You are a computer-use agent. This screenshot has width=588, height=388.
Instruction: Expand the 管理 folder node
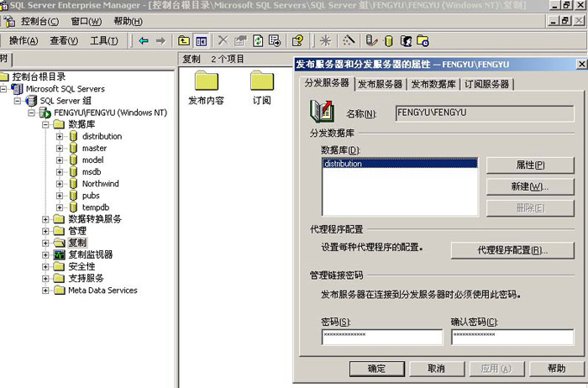45,231
